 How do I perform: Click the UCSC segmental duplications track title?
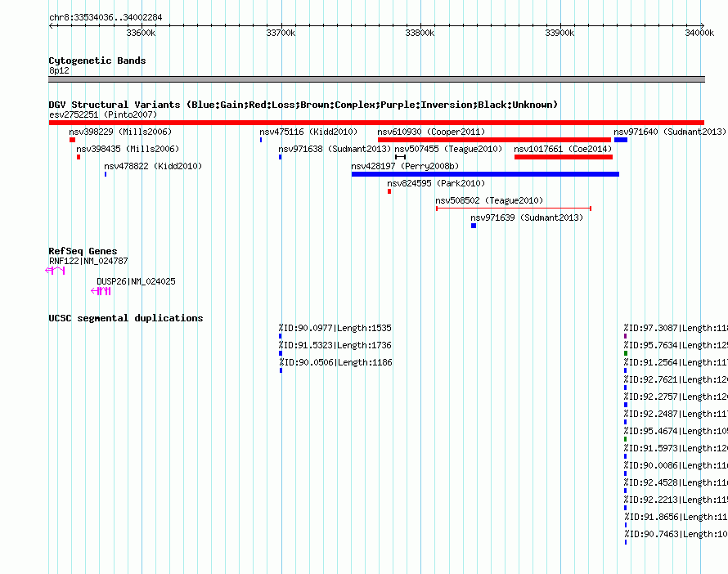126,318
